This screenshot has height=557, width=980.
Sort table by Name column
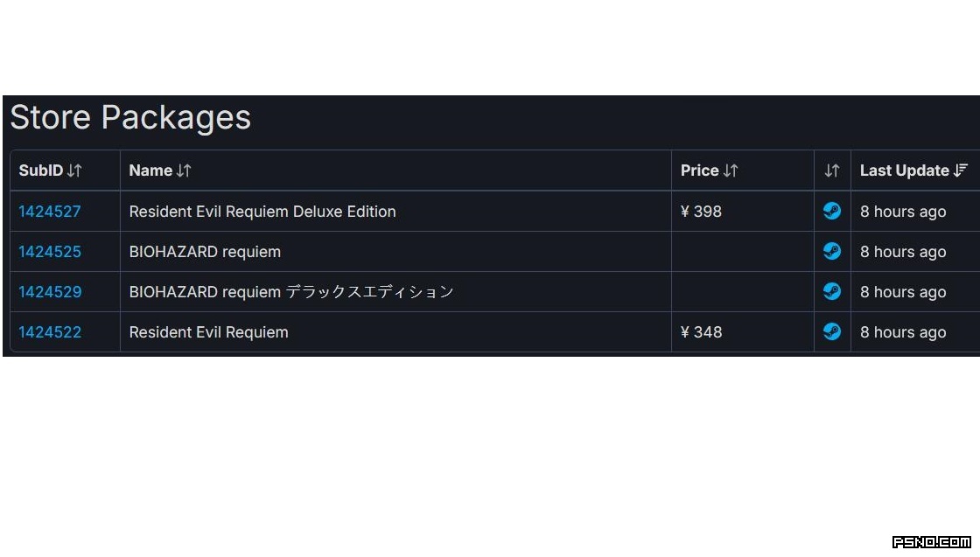(x=160, y=171)
